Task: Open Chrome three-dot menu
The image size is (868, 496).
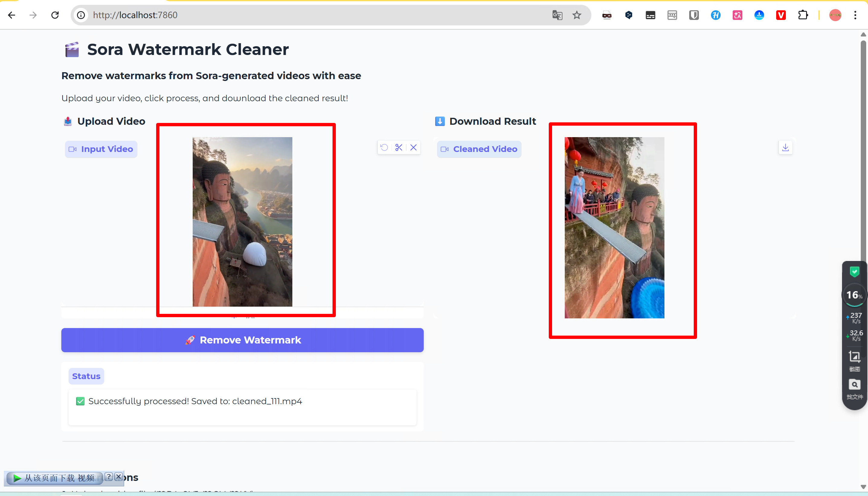Action: (x=855, y=15)
